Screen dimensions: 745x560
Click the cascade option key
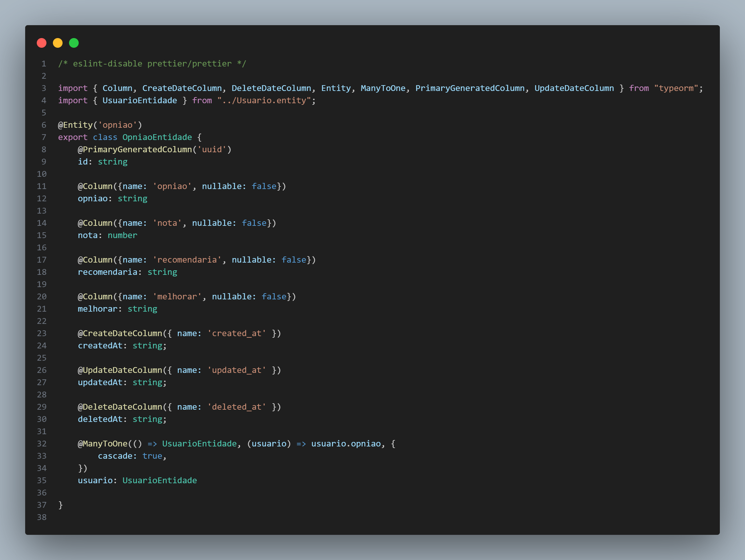coord(115,456)
